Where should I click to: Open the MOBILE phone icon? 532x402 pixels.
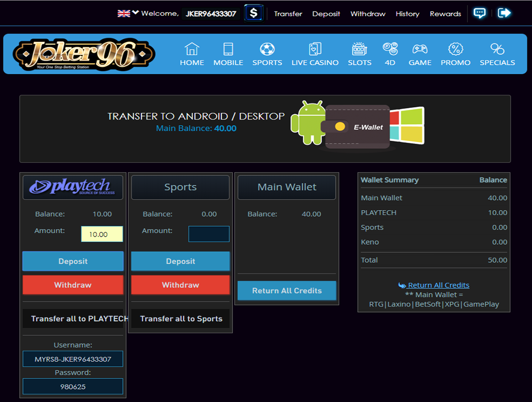[228, 49]
